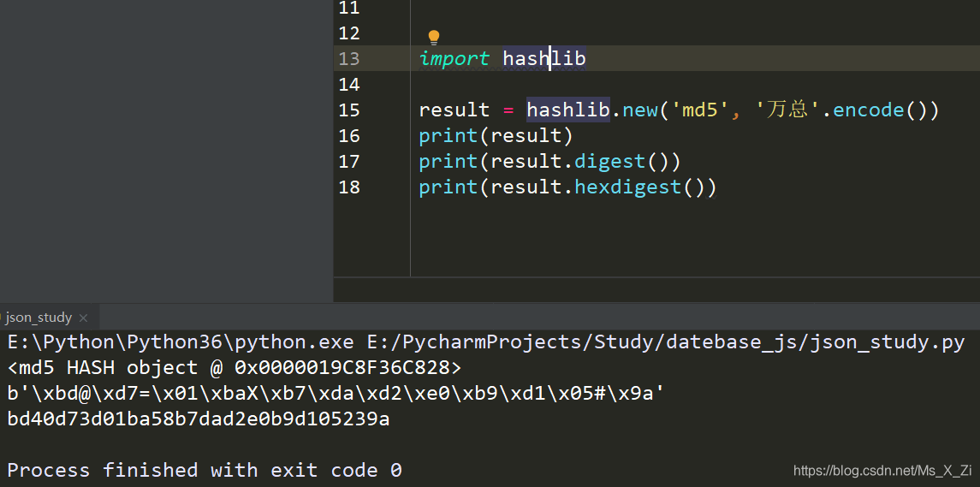Click the bytes digest output line
The height and width of the screenshot is (487, 980).
coord(336,393)
